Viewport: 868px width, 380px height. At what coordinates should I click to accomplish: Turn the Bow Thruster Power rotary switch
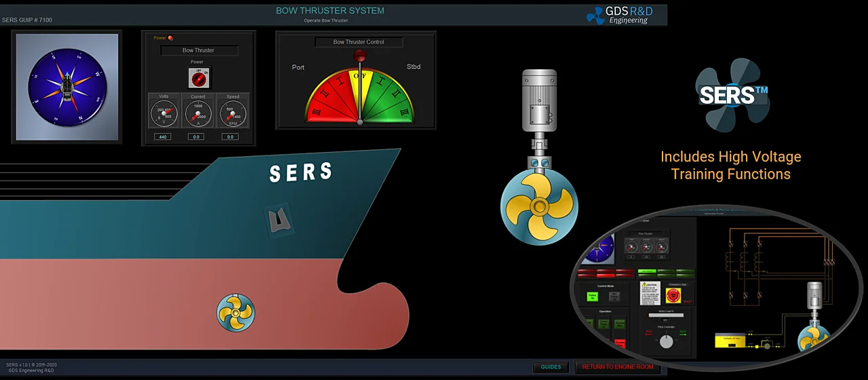[199, 79]
